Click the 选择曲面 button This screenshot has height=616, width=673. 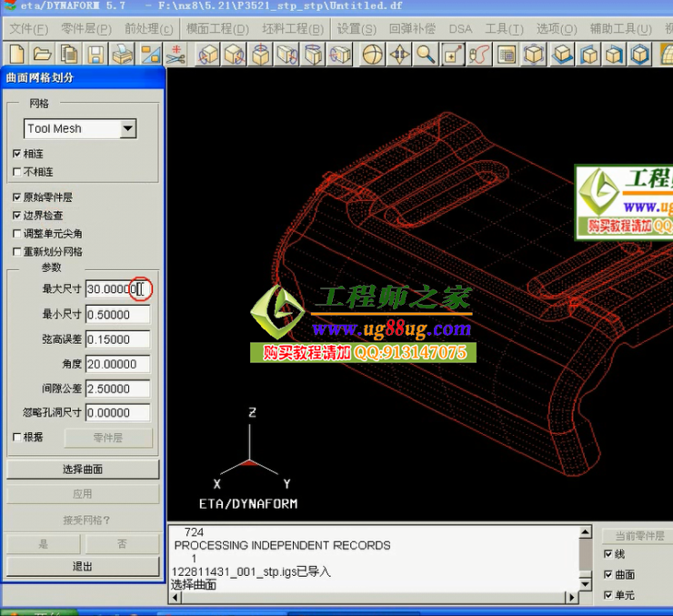coord(83,470)
